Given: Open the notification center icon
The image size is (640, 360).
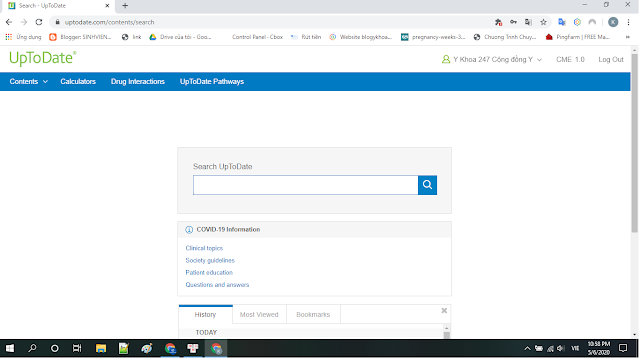Looking at the screenshot, I should (x=623, y=348).
